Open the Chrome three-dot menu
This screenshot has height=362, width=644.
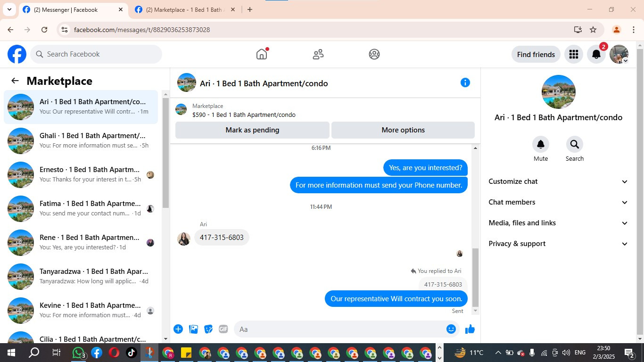tap(634, 30)
